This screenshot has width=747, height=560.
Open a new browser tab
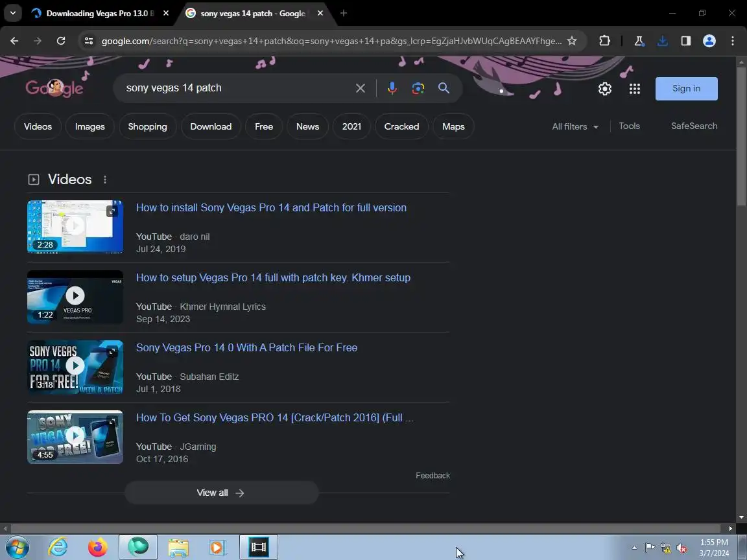(x=344, y=14)
